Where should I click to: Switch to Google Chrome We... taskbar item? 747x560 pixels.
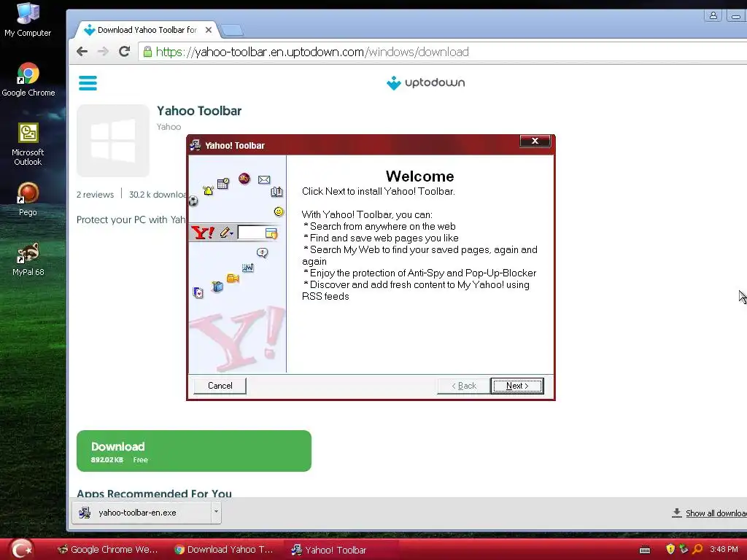click(x=107, y=550)
